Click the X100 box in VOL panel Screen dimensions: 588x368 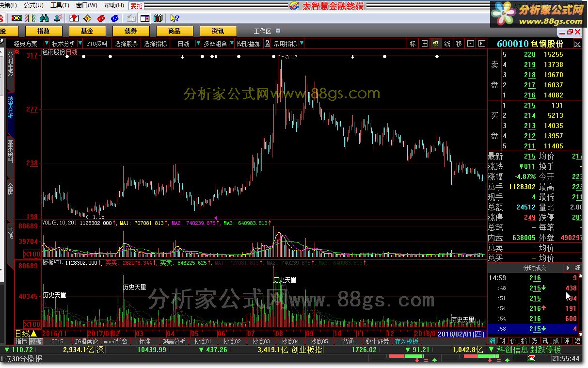(32, 254)
